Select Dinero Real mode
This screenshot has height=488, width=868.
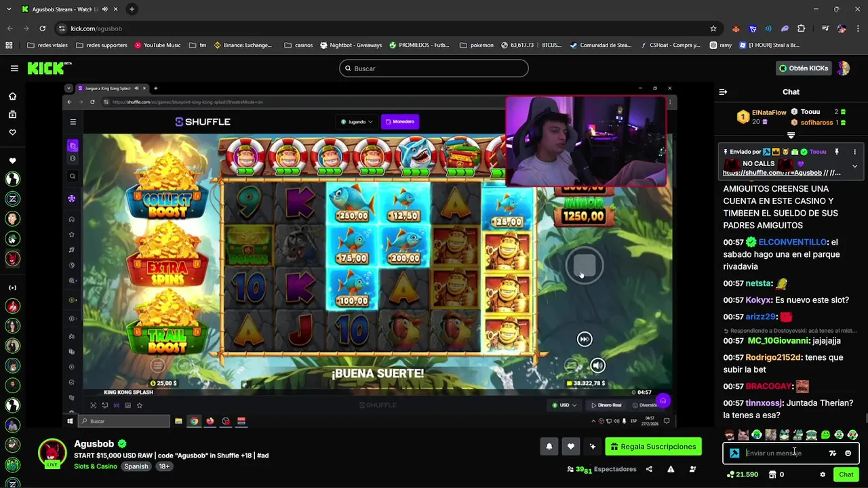606,405
